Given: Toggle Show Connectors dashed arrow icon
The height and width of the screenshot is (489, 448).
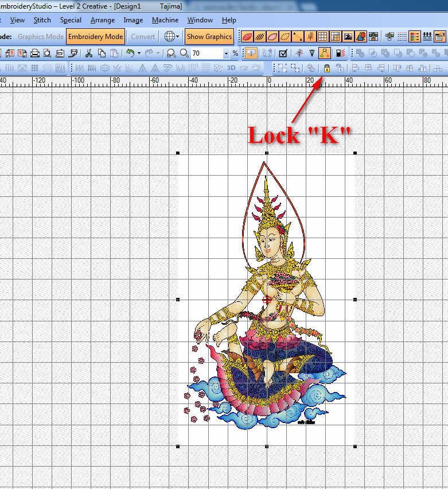Looking at the screenshot, I should (x=297, y=37).
